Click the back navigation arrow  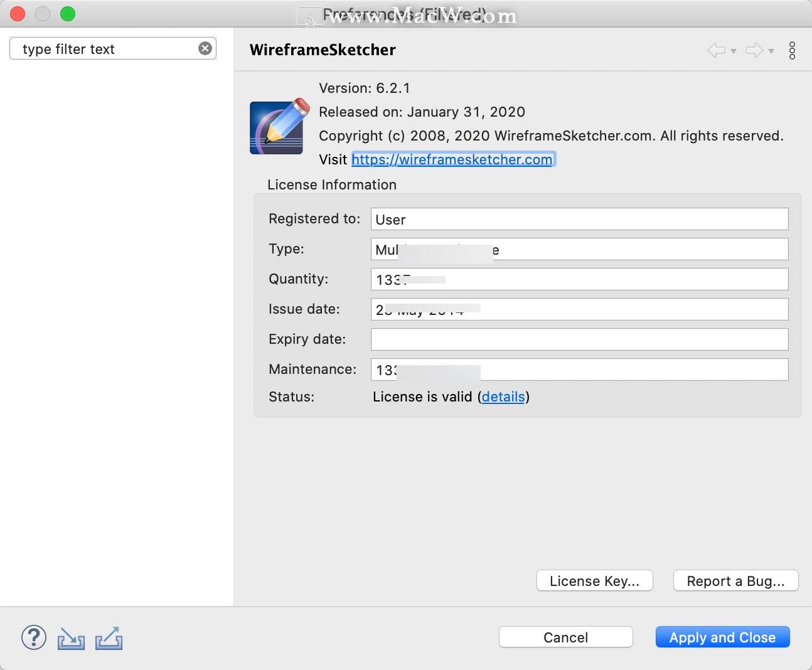point(716,50)
